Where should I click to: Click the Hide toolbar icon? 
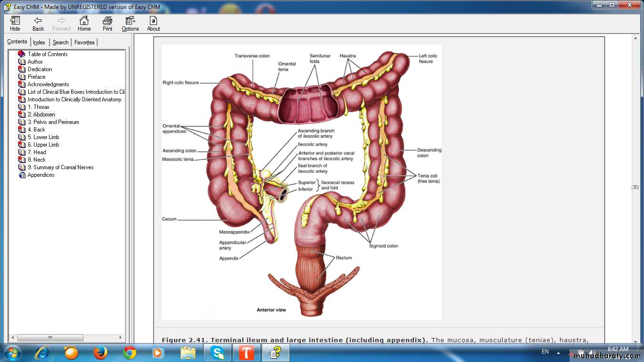point(15,24)
